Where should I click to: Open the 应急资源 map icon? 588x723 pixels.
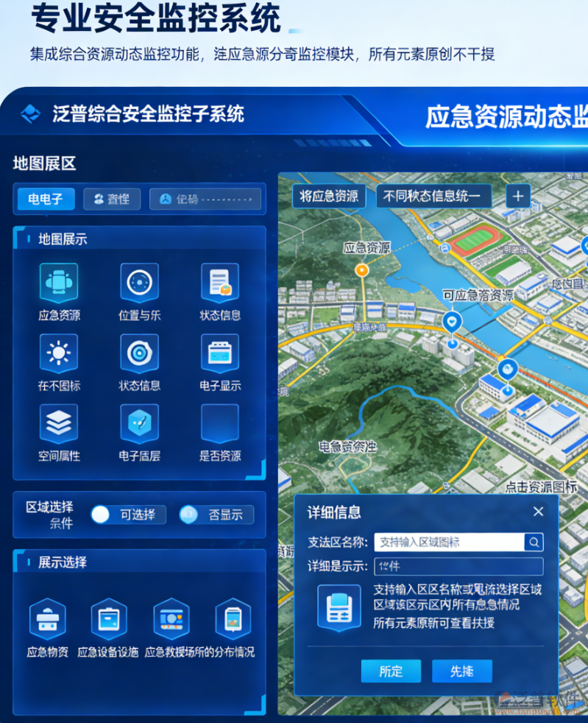(x=59, y=282)
